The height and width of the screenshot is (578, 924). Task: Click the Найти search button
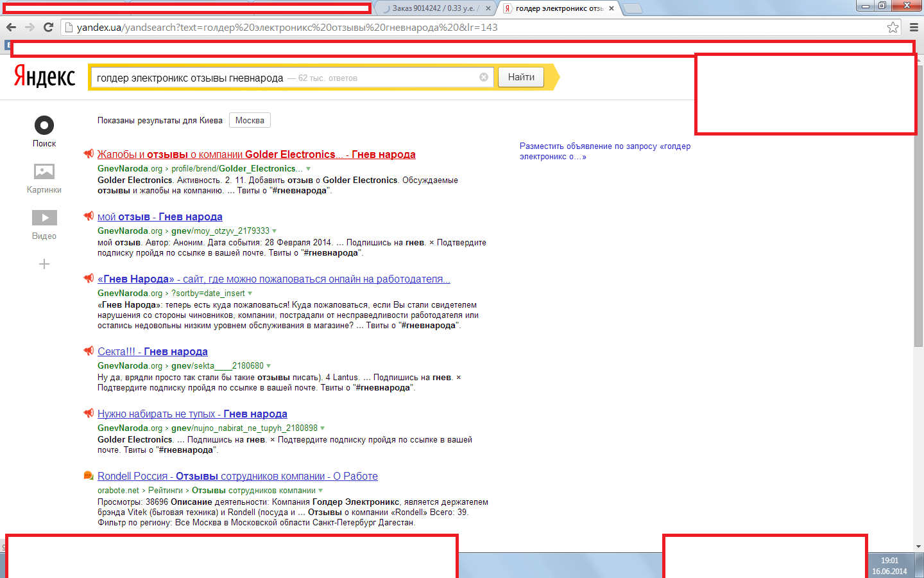521,77
